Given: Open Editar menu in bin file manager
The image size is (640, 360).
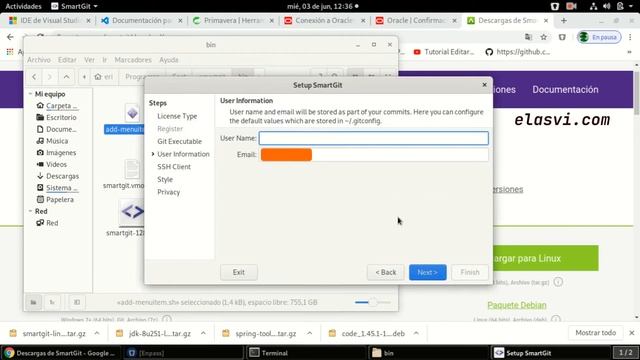Looking at the screenshot, I should [x=67, y=60].
